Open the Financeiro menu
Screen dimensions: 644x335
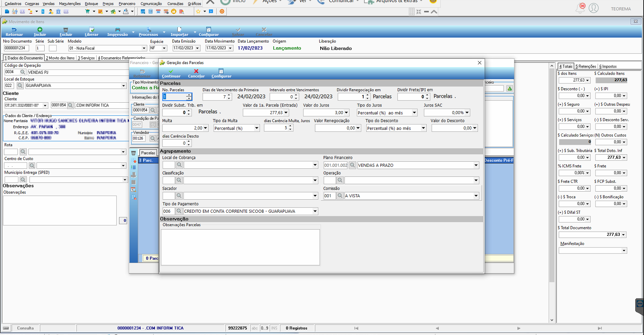tap(127, 4)
